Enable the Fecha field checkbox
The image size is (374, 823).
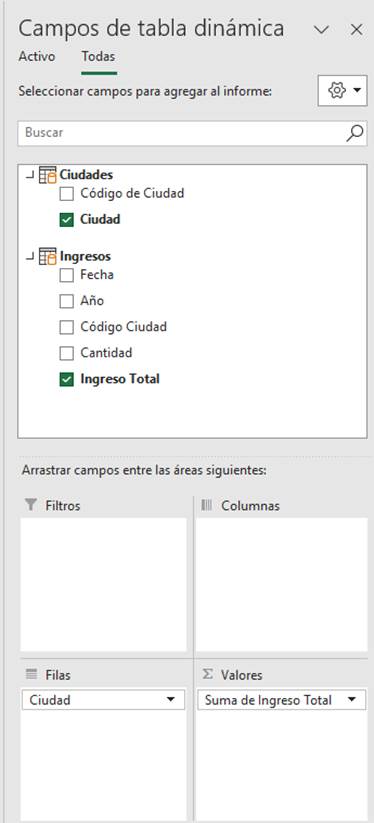67,276
